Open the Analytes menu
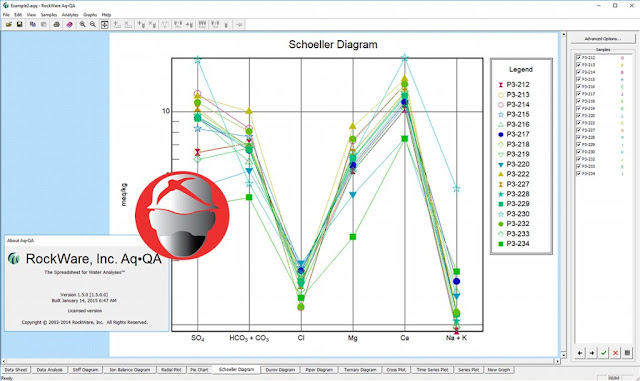The width and height of the screenshot is (640, 381). [70, 15]
